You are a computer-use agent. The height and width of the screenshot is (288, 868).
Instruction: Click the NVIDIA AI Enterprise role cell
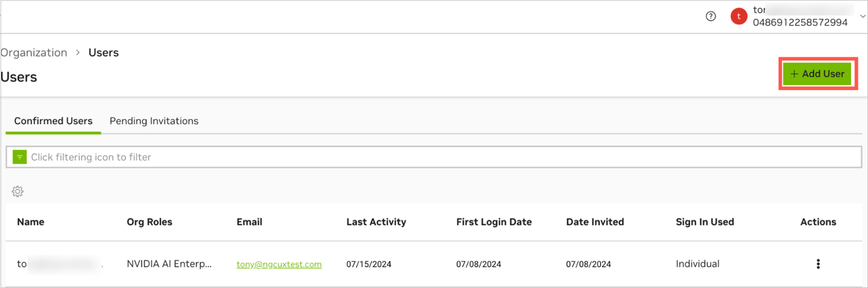click(x=169, y=264)
